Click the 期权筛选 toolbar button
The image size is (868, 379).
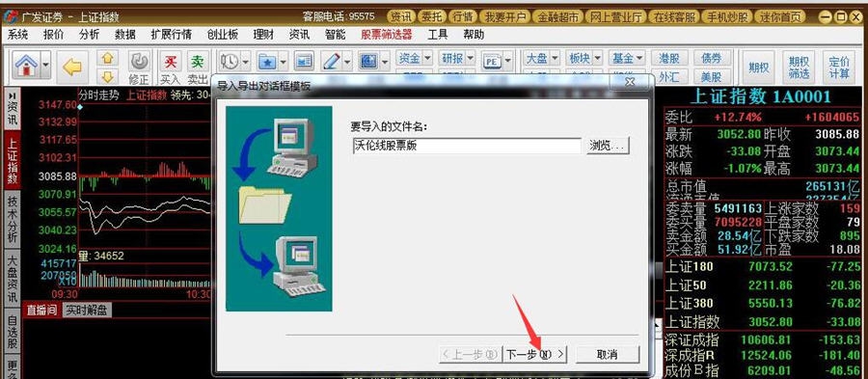tap(799, 68)
